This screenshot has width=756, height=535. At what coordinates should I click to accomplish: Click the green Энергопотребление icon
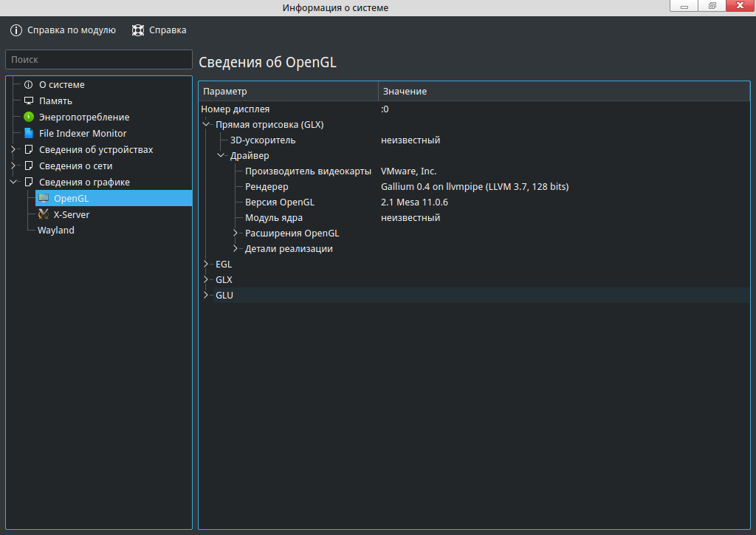click(29, 117)
